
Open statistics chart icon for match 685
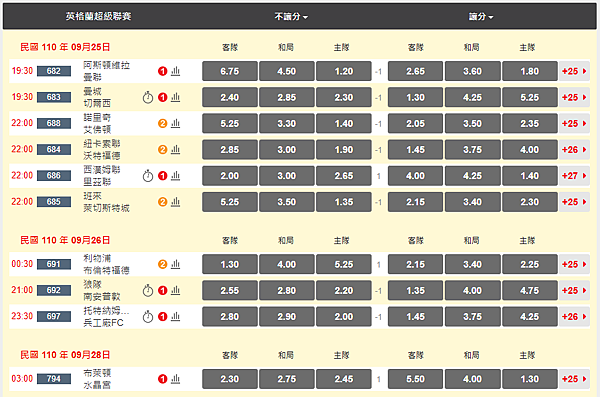pyautogui.click(x=175, y=202)
